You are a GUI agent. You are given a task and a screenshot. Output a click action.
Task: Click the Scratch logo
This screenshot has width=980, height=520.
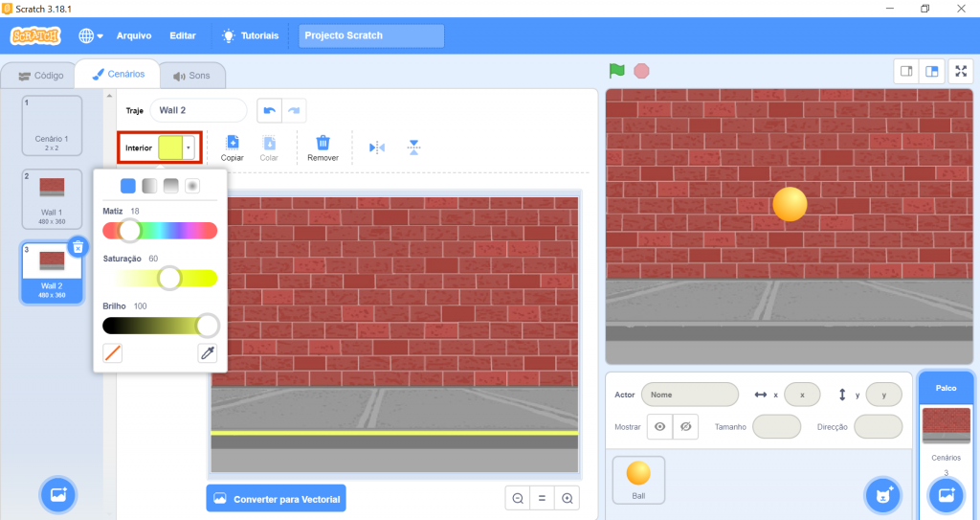coord(35,35)
